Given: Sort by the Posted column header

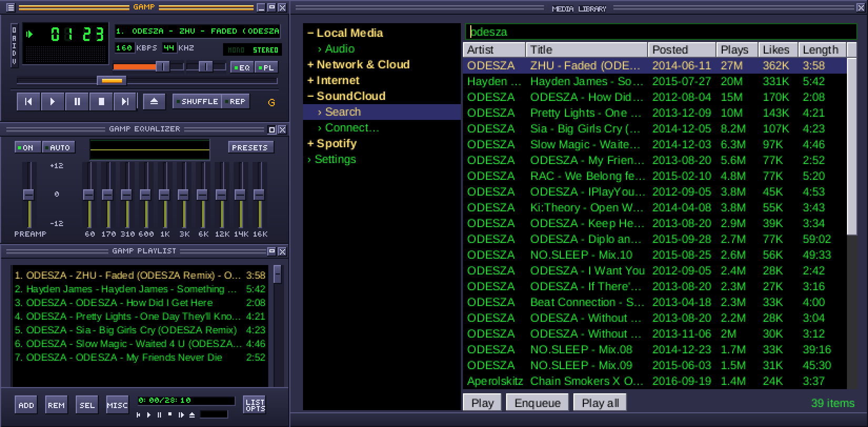Looking at the screenshot, I should pos(682,50).
